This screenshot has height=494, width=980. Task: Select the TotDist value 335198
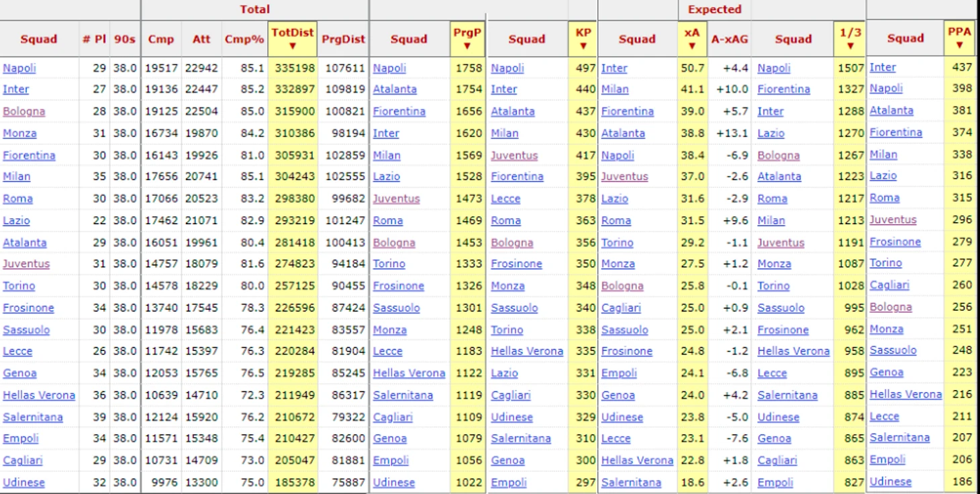point(295,68)
